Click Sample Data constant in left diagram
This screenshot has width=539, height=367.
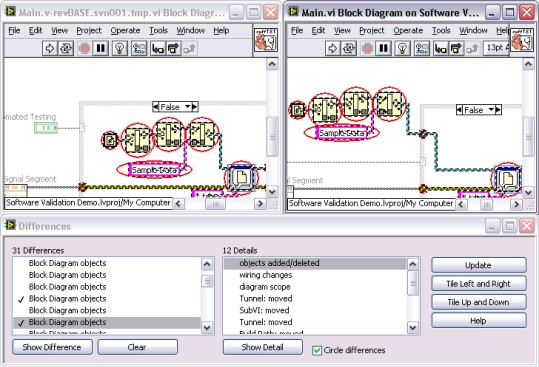coord(154,170)
